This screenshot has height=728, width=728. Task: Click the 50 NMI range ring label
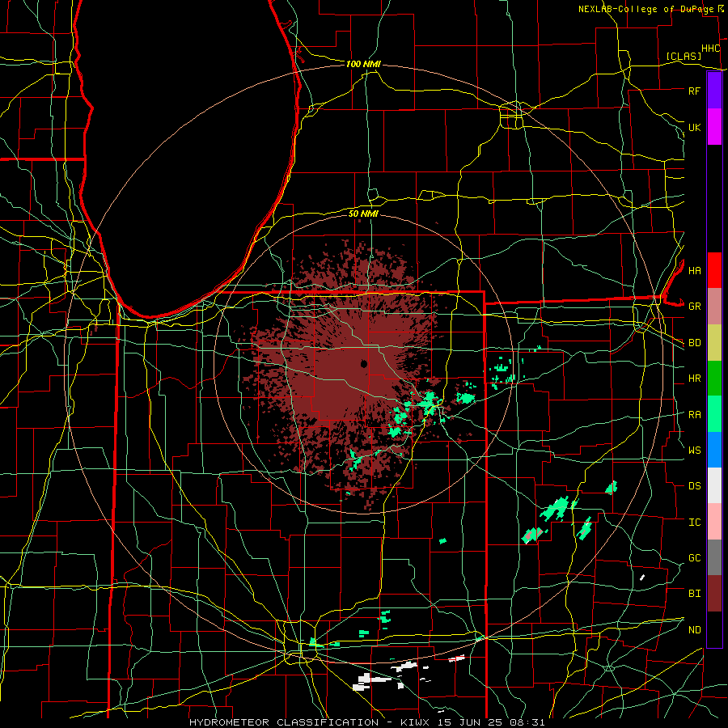pyautogui.click(x=363, y=214)
